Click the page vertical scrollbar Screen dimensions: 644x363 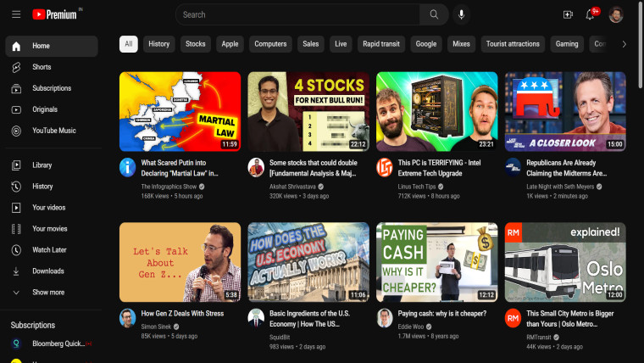(641, 45)
